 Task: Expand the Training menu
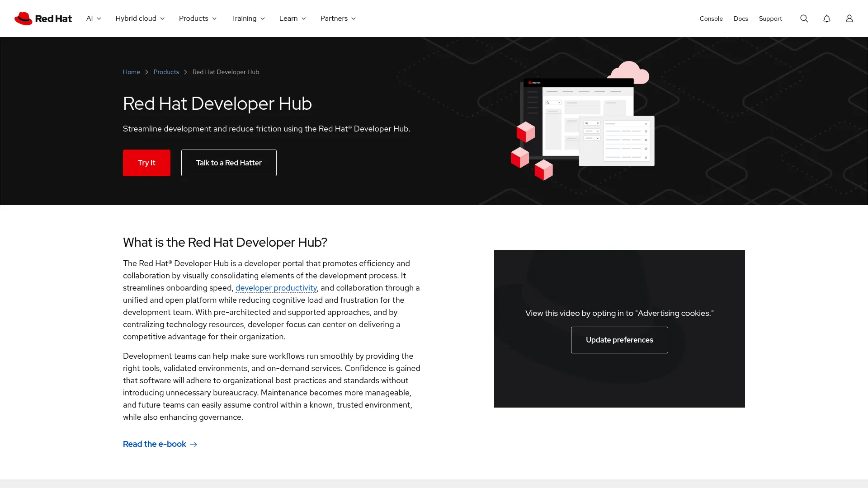[x=248, y=19]
